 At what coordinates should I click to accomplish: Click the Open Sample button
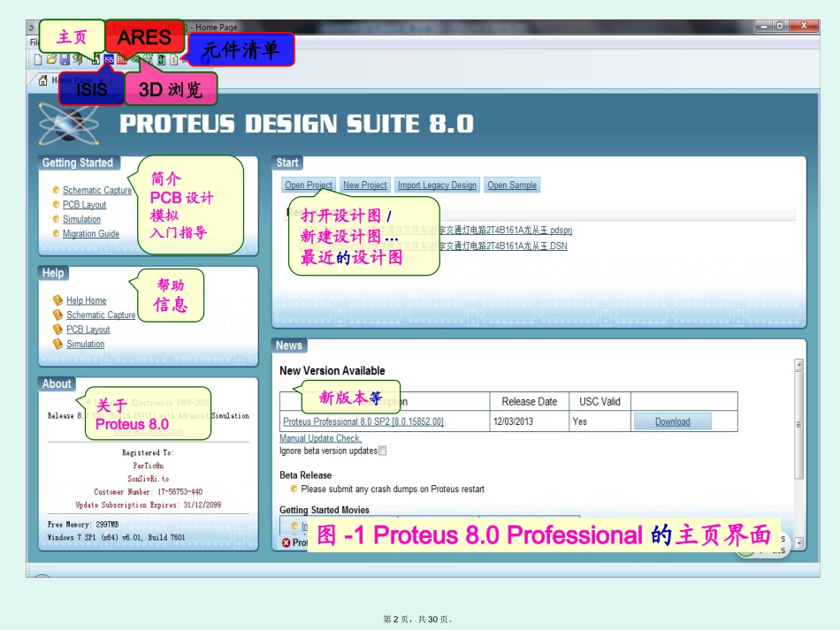click(512, 185)
